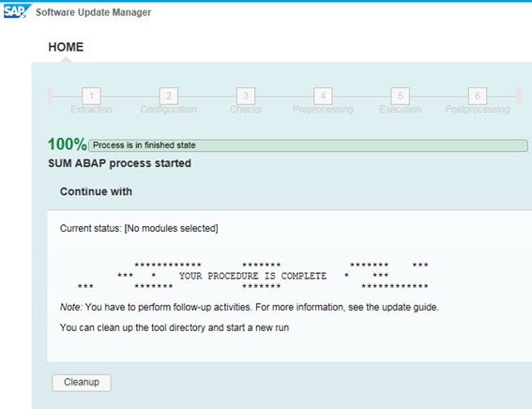Click the Configuration step label
Screen dimensions: 532x409
point(169,109)
